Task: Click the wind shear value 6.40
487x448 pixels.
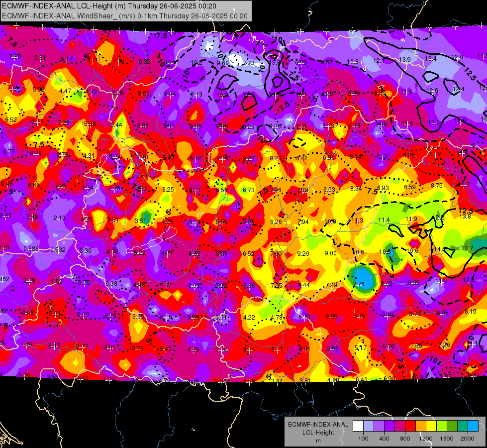Action: click(x=362, y=380)
